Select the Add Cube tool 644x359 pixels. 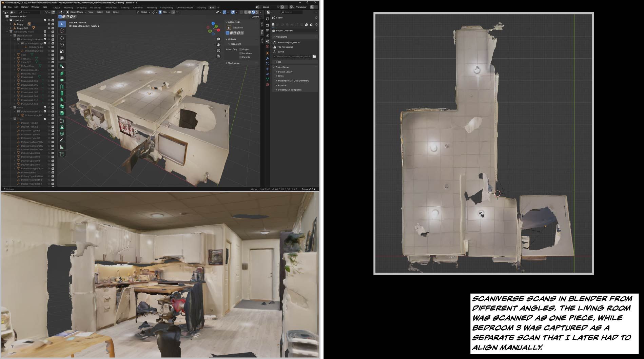tap(62, 154)
